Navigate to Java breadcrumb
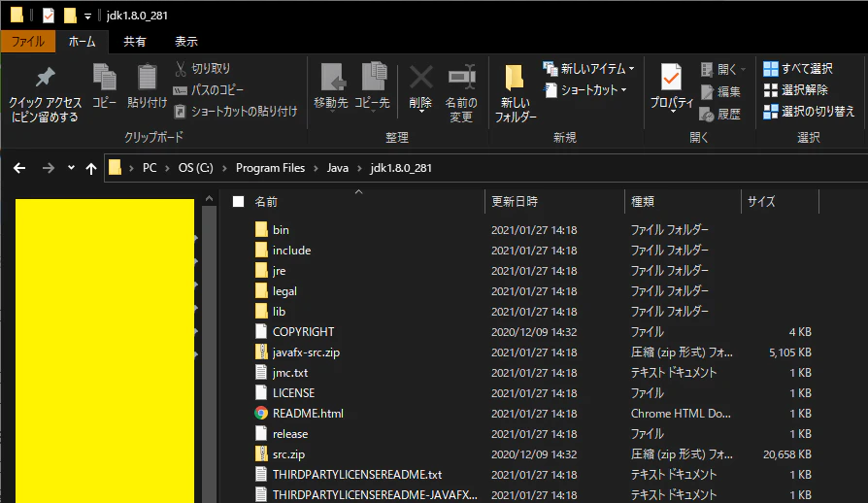The height and width of the screenshot is (503, 868). pyautogui.click(x=337, y=168)
